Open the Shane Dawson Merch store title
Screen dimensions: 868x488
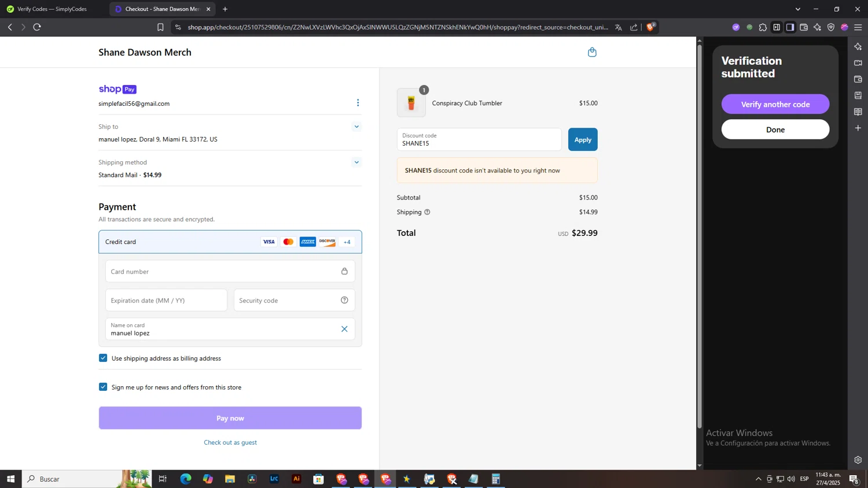coord(145,52)
